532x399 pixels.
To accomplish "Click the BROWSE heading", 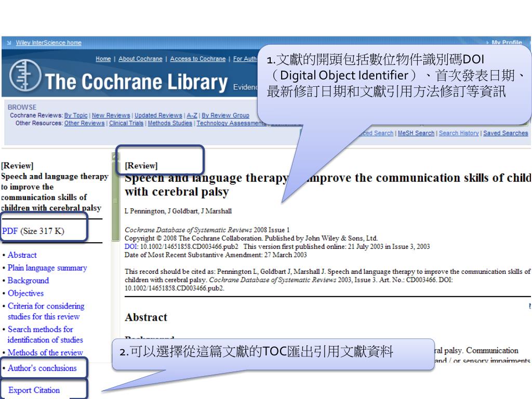I will [x=22, y=107].
